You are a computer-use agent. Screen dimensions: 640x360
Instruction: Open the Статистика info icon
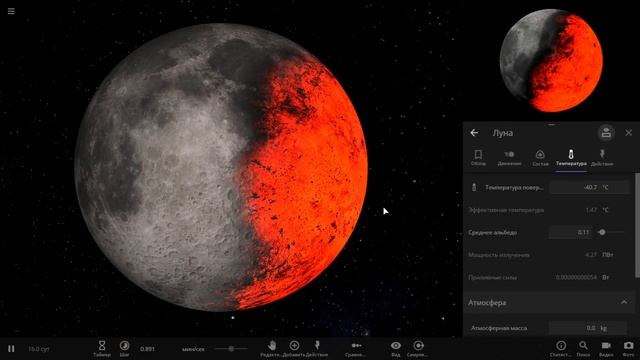tap(561, 349)
